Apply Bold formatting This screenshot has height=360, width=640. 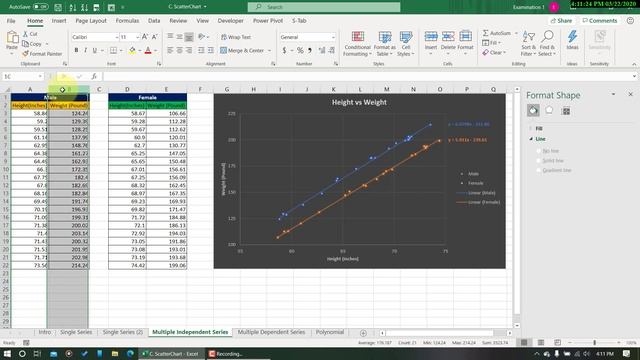pyautogui.click(x=76, y=50)
